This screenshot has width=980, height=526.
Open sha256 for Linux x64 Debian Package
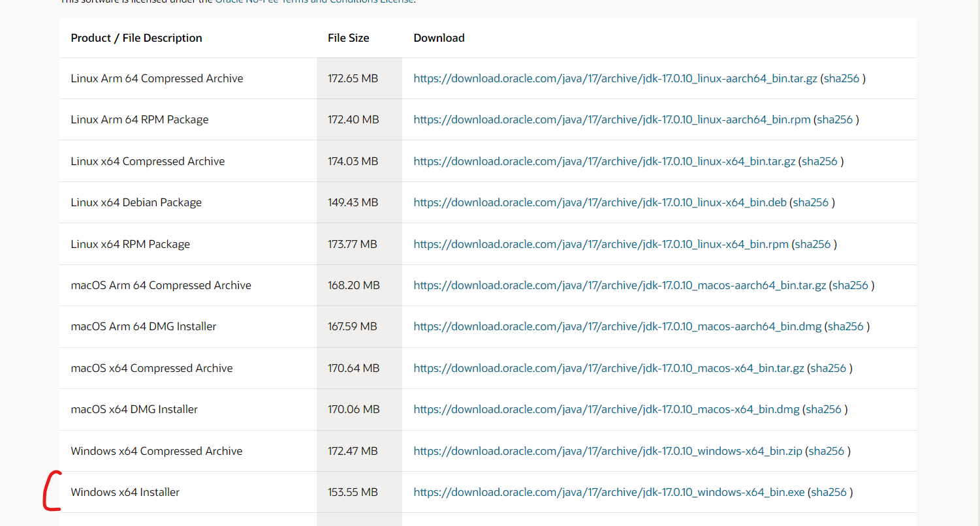(x=811, y=202)
